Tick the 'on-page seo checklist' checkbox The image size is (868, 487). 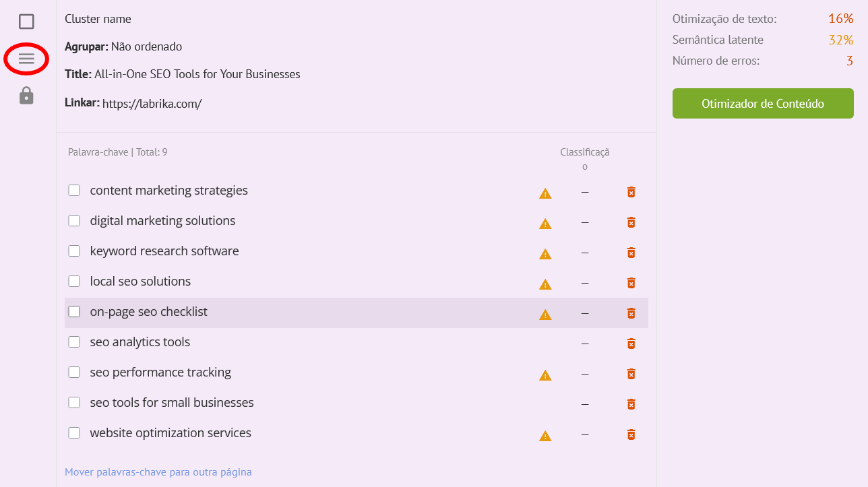pos(74,312)
